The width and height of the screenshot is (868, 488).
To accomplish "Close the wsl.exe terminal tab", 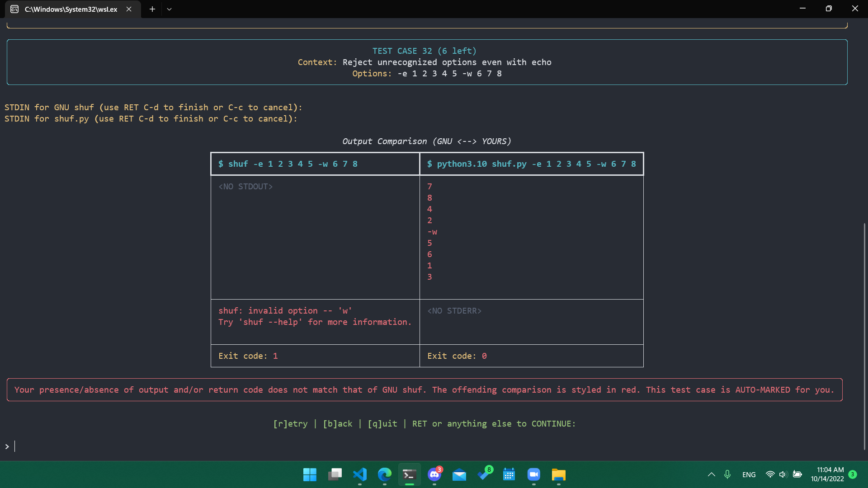I will coord(129,9).
